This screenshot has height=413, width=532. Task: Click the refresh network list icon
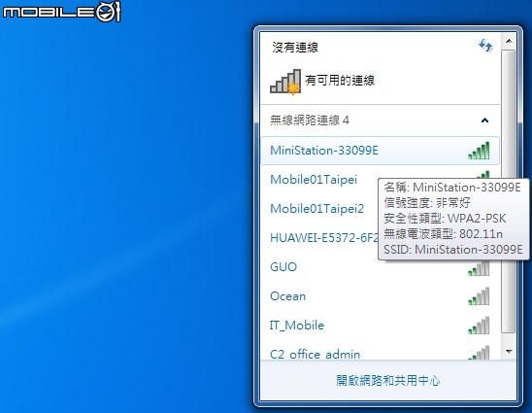pos(485,45)
